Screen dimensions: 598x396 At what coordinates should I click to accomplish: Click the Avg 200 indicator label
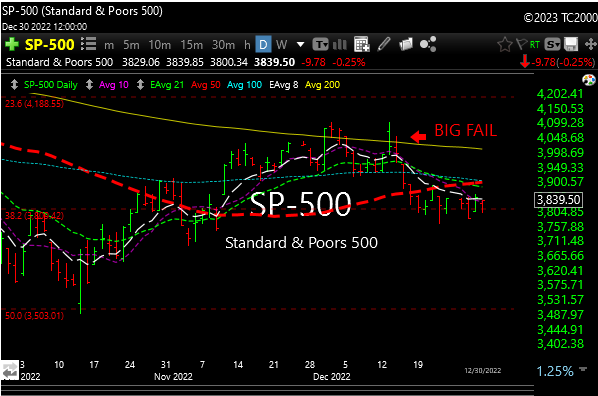[x=322, y=85]
